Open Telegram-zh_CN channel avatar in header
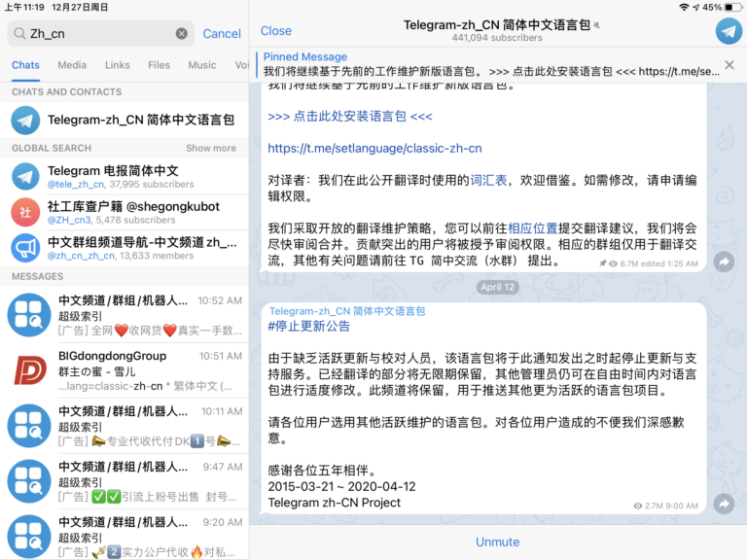The height and width of the screenshot is (560, 747). [729, 30]
